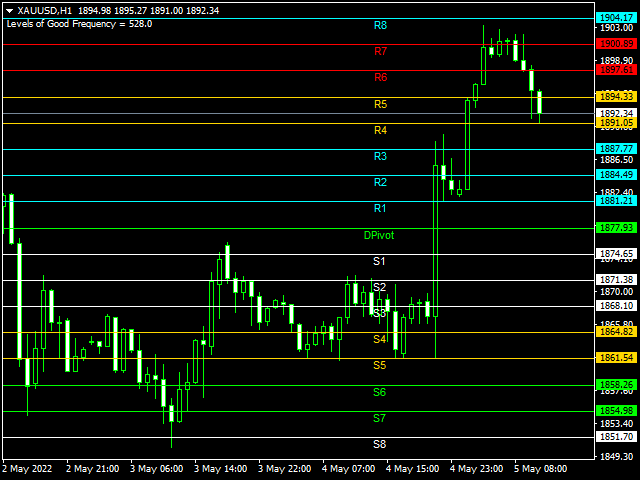Select the S5 support label
This screenshot has height=480, width=640.
379,365
